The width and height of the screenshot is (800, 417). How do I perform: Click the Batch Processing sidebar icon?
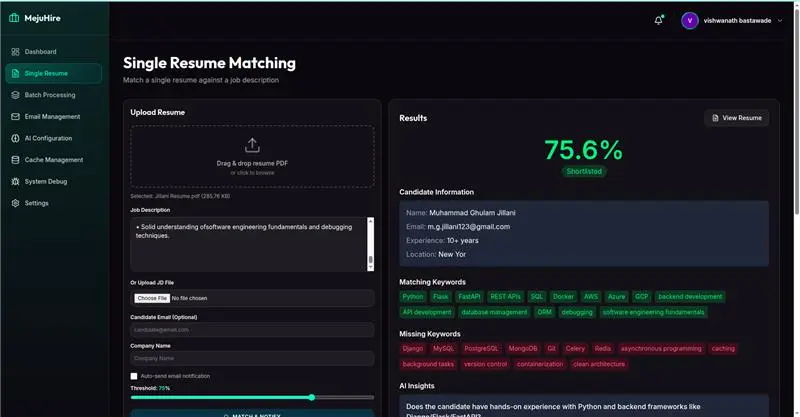pyautogui.click(x=15, y=95)
